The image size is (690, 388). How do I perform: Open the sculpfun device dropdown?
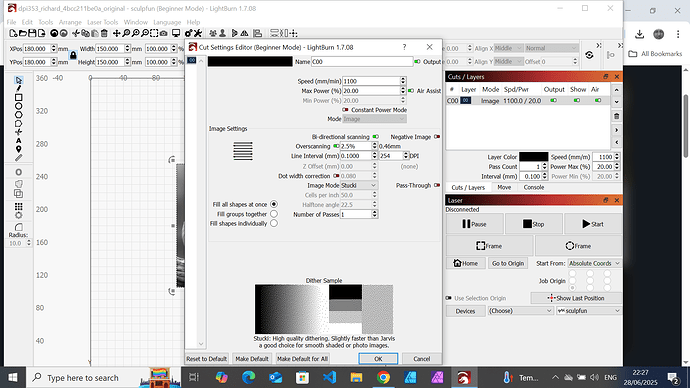point(589,311)
